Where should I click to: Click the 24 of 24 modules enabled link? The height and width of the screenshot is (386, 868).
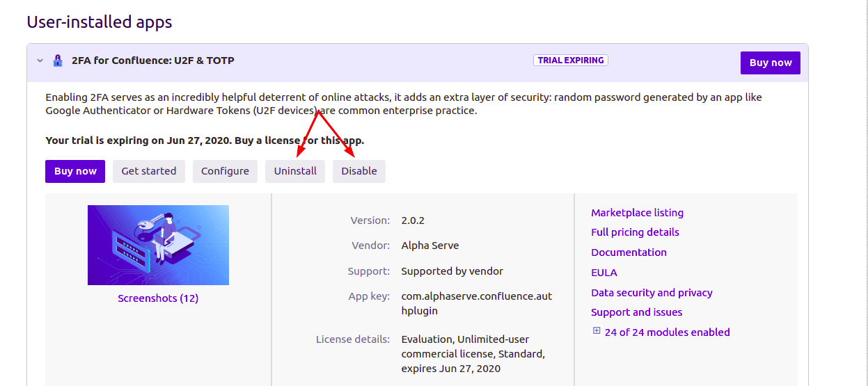(668, 332)
